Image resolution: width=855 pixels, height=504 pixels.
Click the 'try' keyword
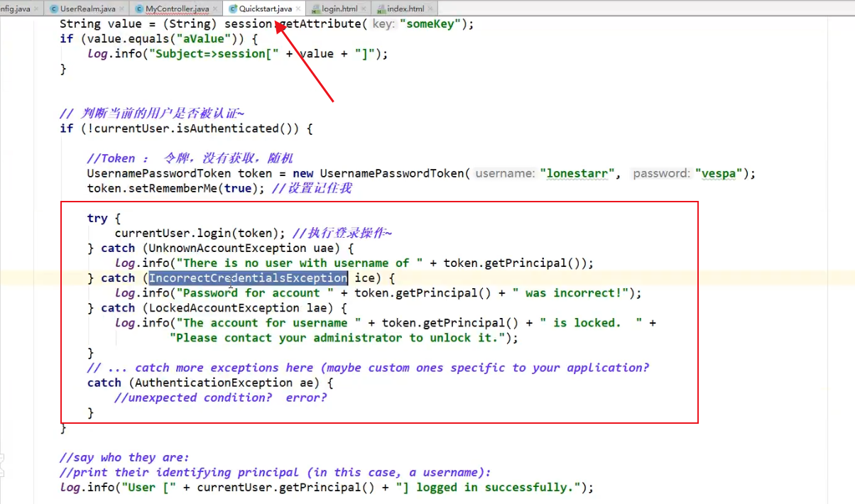[97, 218]
